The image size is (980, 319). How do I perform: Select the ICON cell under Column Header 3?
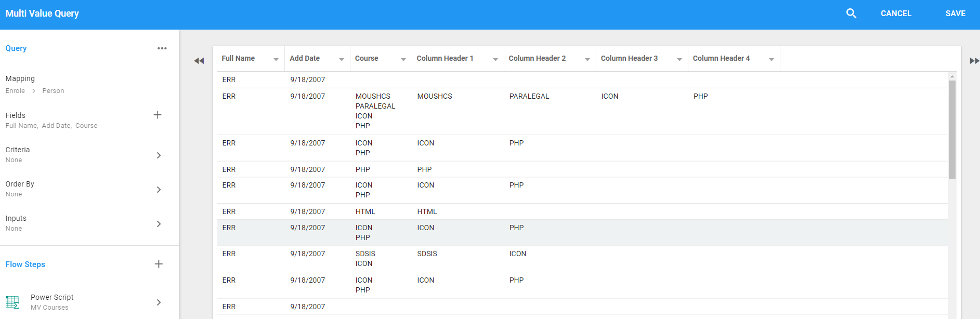tap(610, 96)
